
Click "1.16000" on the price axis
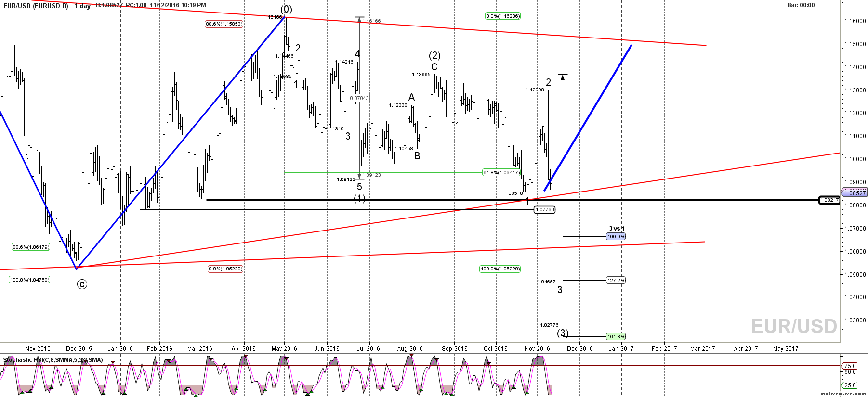[x=855, y=21]
